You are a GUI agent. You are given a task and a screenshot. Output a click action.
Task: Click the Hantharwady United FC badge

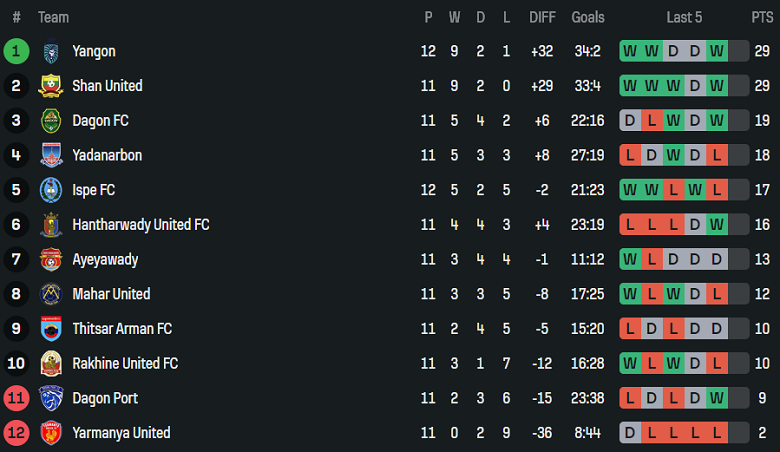(50, 225)
